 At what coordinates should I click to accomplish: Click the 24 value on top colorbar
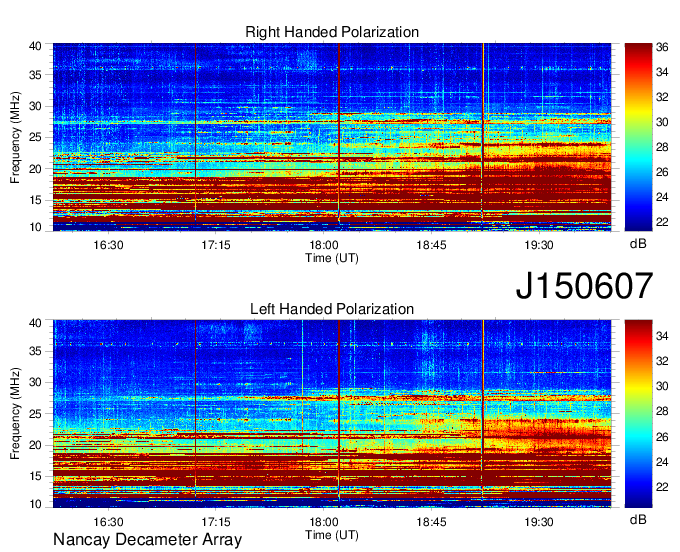662,197
